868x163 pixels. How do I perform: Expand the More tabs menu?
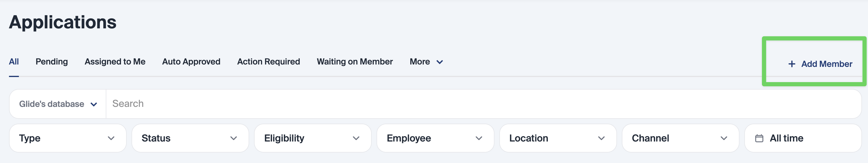click(x=426, y=62)
